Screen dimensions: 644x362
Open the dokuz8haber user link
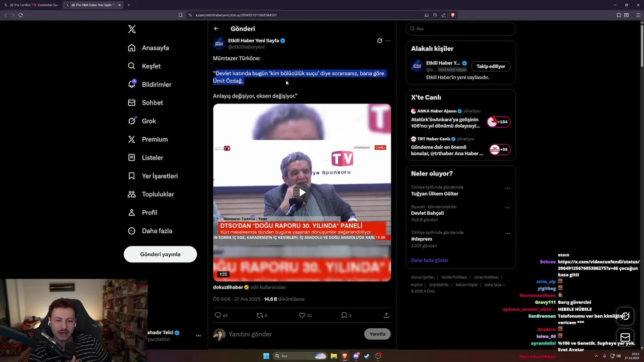[x=228, y=287]
